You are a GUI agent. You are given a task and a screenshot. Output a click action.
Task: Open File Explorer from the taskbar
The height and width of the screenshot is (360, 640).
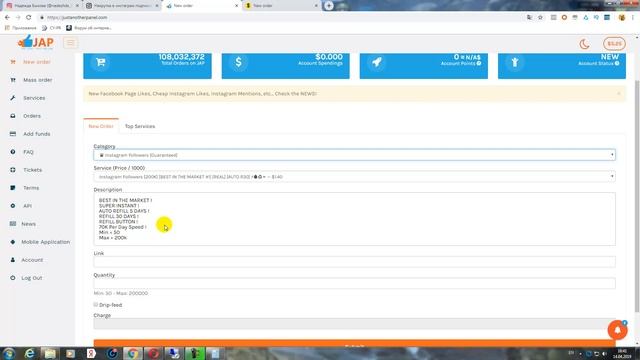[50, 353]
